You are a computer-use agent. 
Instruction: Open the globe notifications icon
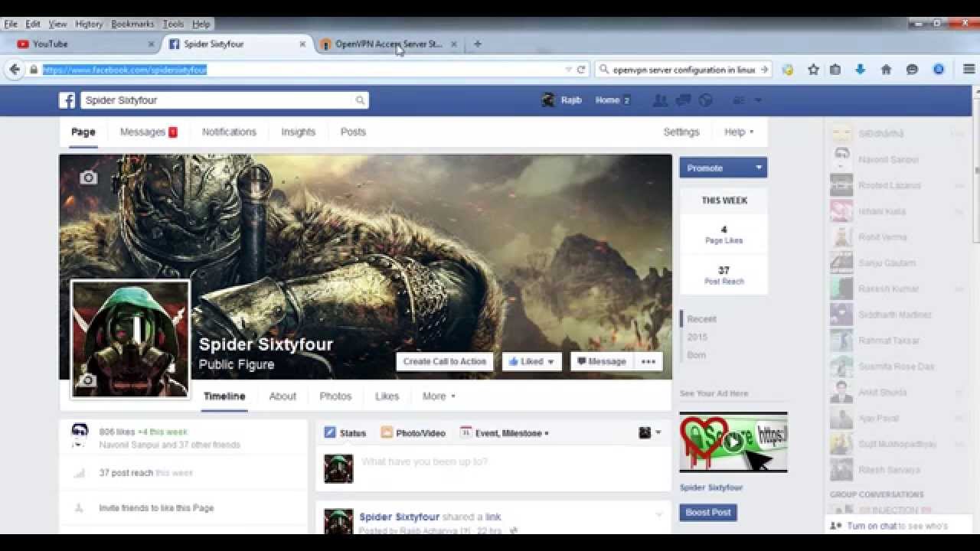706,100
